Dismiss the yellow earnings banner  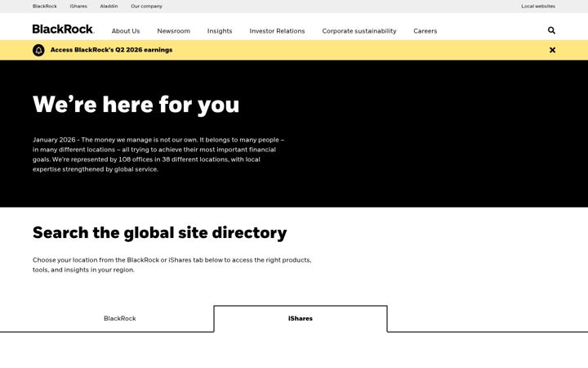pyautogui.click(x=552, y=50)
